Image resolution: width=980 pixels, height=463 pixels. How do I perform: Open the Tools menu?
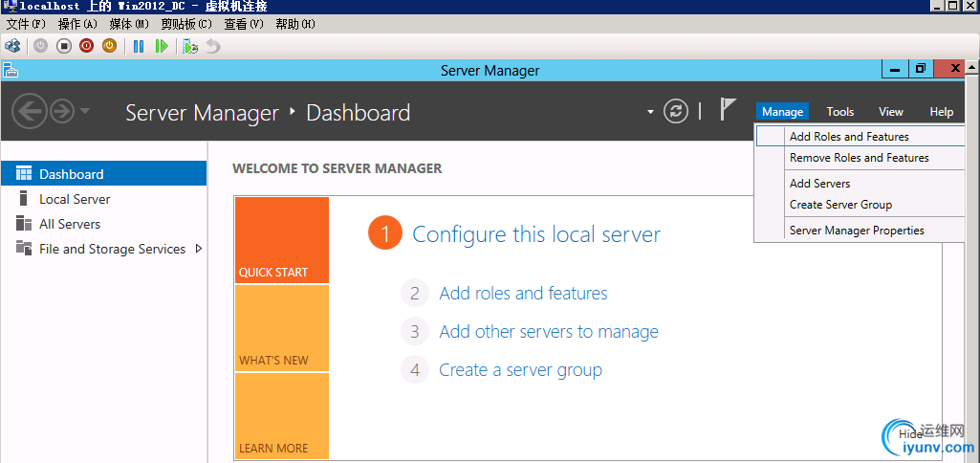coord(840,111)
